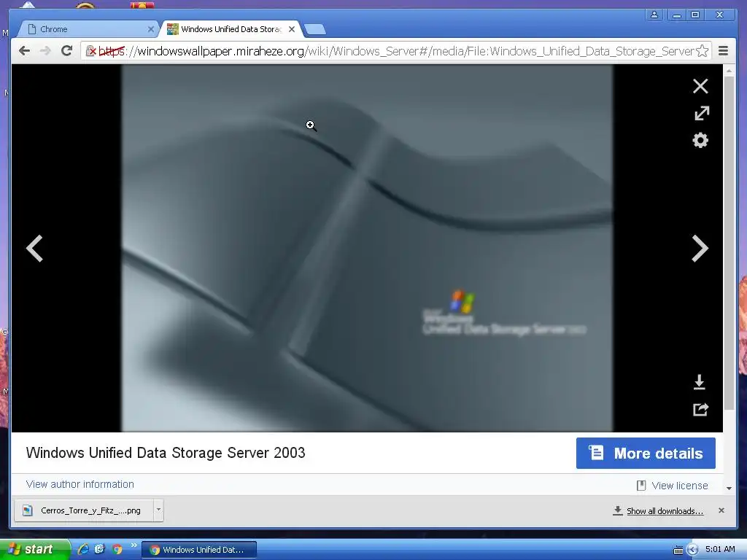Click the system tray clock 5:01 AM
The width and height of the screenshot is (747, 560).
click(x=720, y=549)
